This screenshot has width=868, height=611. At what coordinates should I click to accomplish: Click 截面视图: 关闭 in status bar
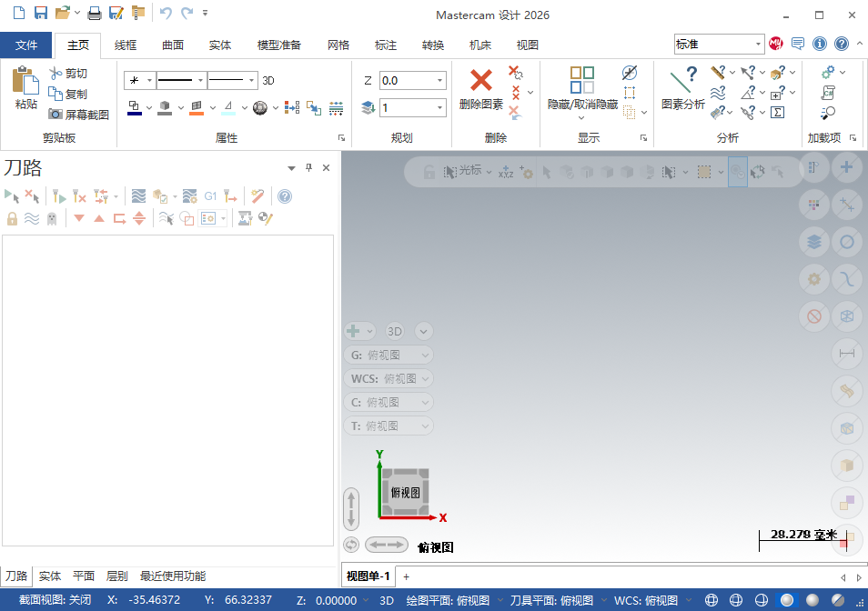tap(55, 600)
